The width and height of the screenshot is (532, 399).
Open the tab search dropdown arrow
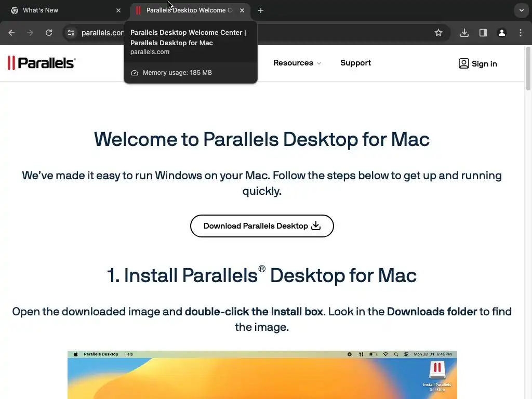522,10
